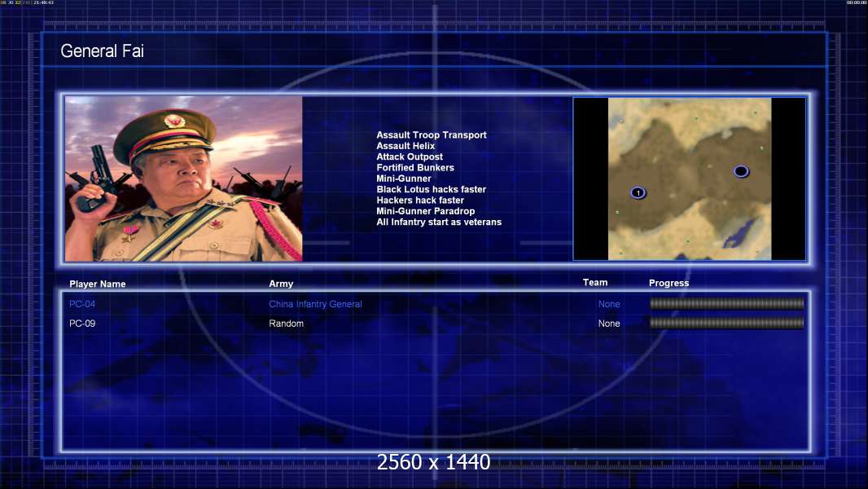868x489 pixels.
Task: Click the Team column header
Action: click(595, 283)
